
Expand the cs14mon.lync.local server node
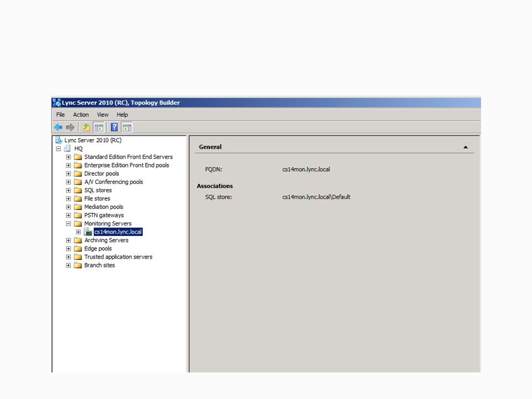78,232
